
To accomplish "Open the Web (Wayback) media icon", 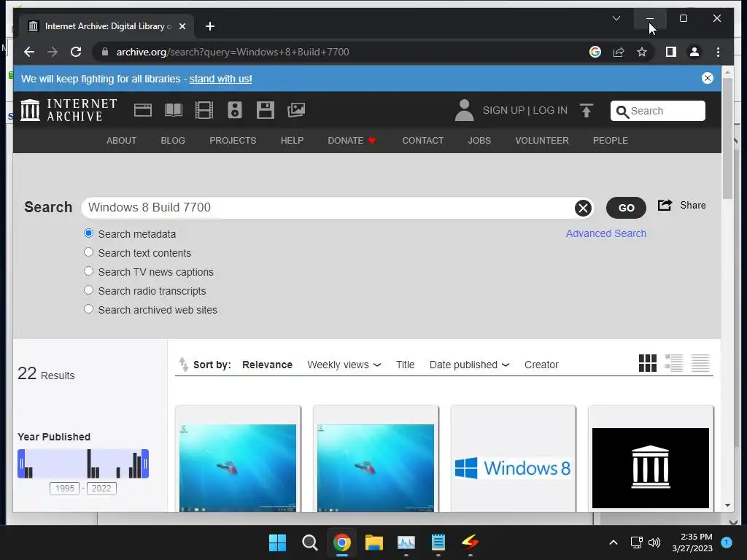I will (142, 110).
